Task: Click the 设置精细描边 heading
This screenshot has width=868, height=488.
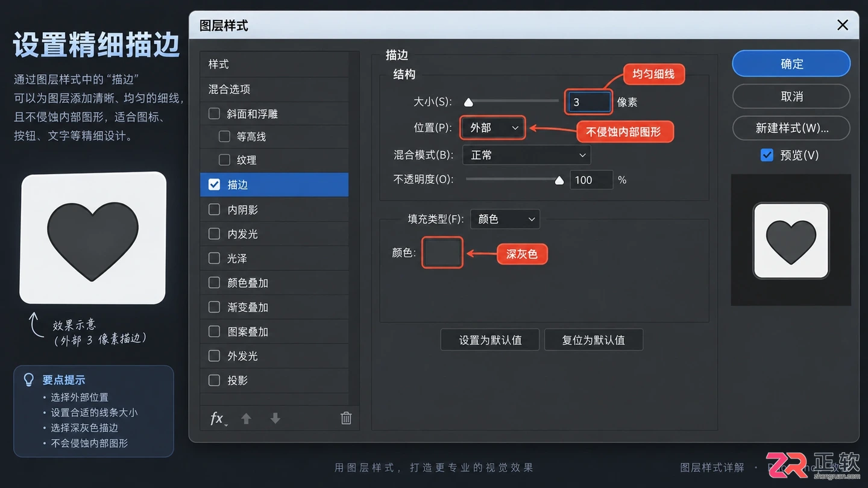Action: tap(96, 45)
